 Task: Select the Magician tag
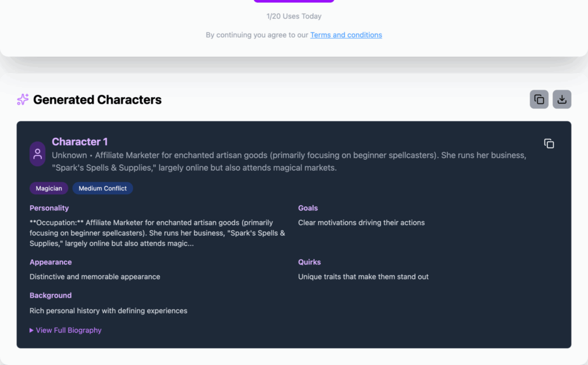coord(49,189)
